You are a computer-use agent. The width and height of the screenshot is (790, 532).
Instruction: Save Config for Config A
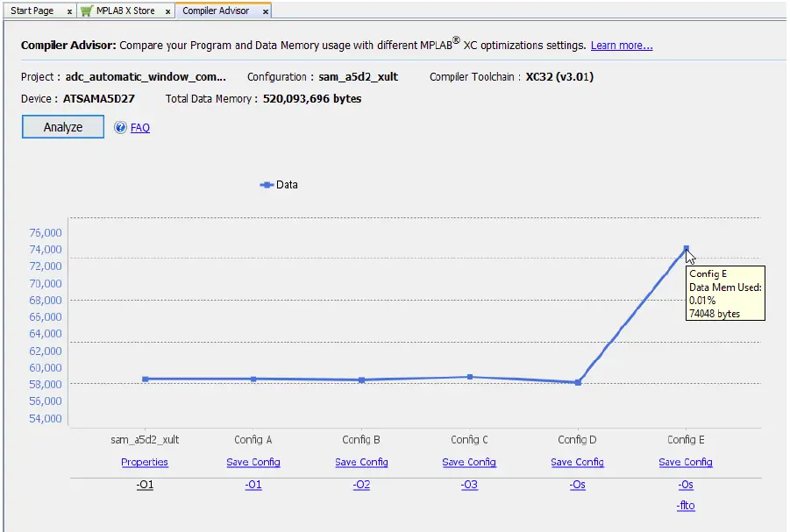(x=253, y=462)
